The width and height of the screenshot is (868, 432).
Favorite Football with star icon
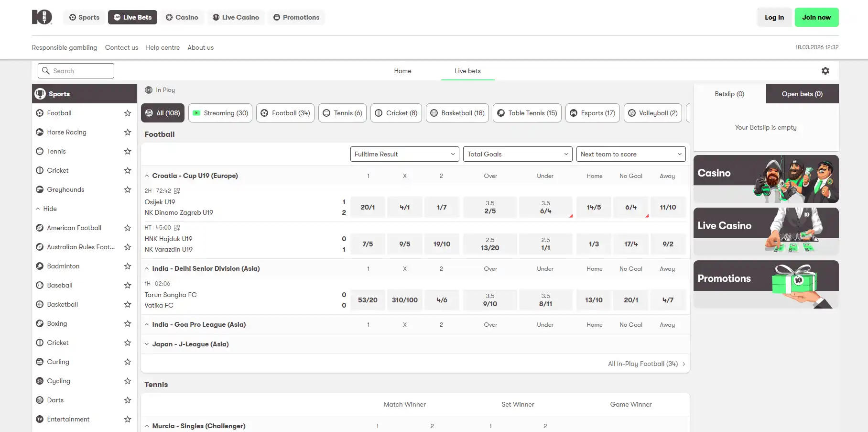[x=128, y=113]
